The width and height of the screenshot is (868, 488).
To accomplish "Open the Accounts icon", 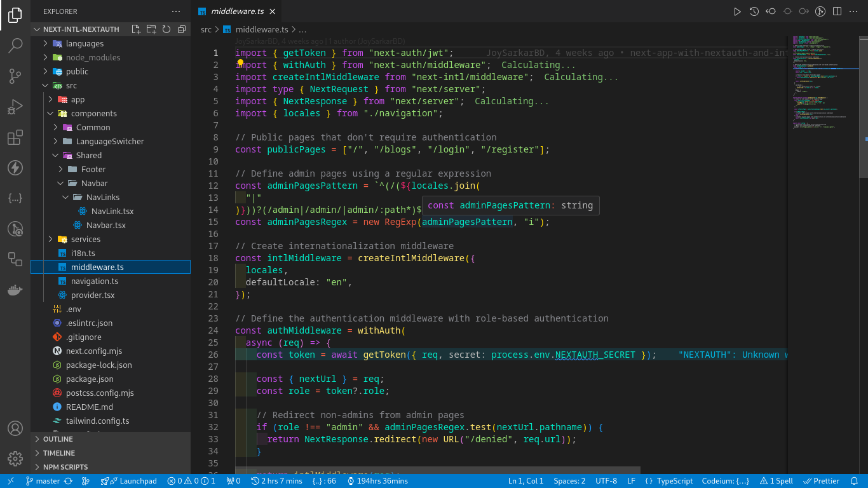I will tap(15, 428).
